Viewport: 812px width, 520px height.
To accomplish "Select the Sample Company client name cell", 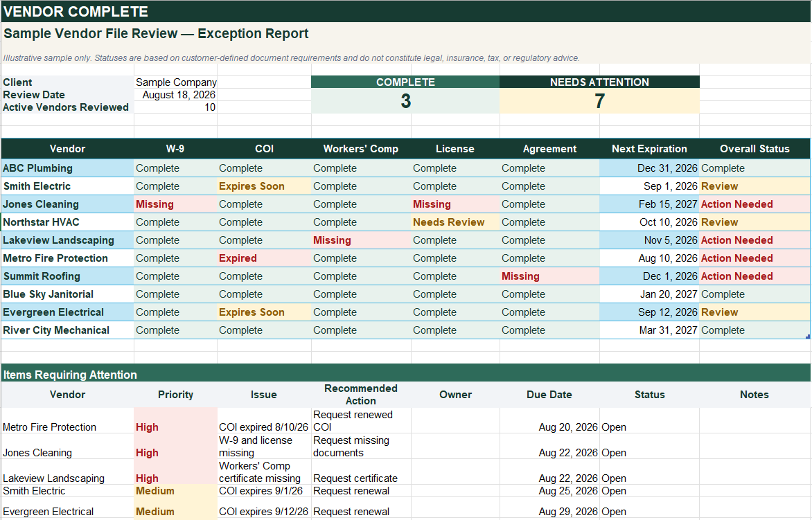I will (175, 82).
